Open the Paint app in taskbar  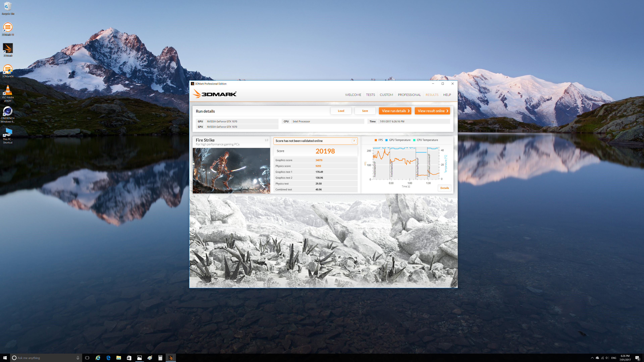[x=150, y=358]
